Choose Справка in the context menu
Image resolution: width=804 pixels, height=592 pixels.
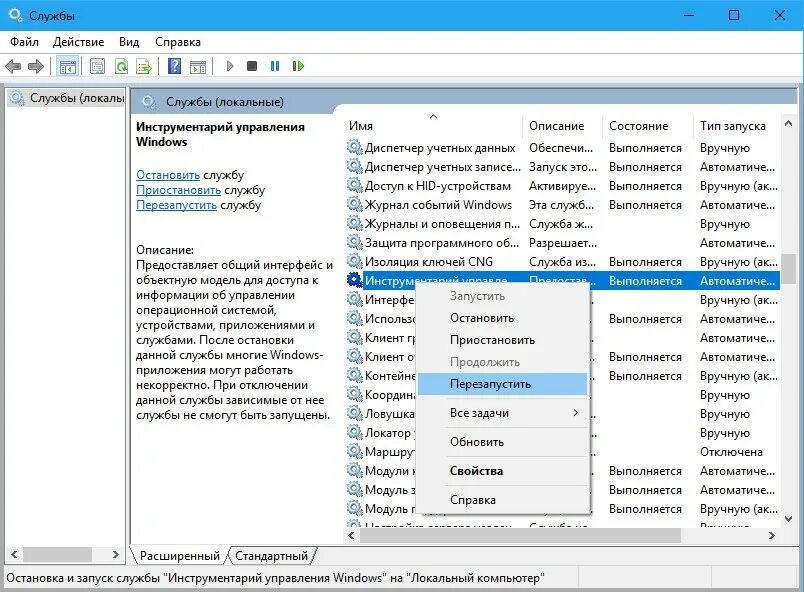pos(502,500)
